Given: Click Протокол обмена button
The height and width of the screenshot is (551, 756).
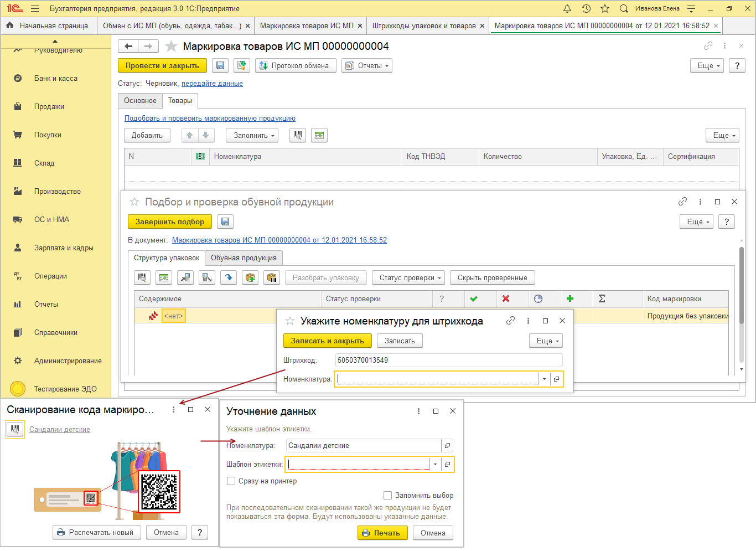Looking at the screenshot, I should (296, 65).
